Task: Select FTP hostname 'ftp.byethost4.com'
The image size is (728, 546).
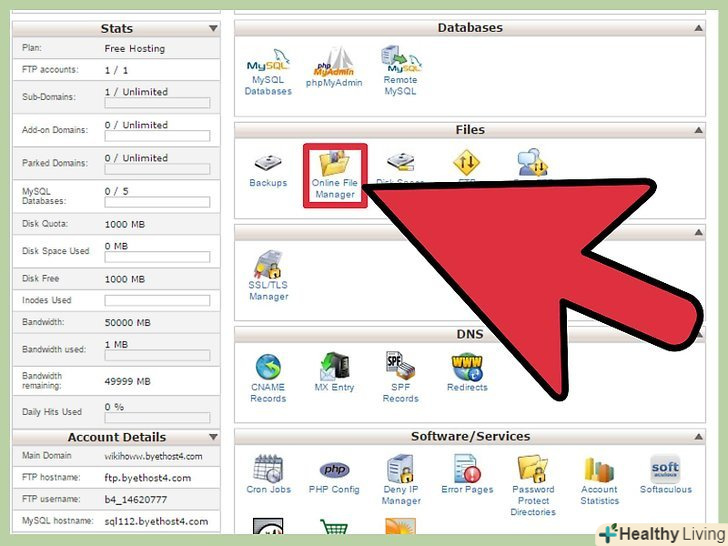Action: click(x=148, y=478)
